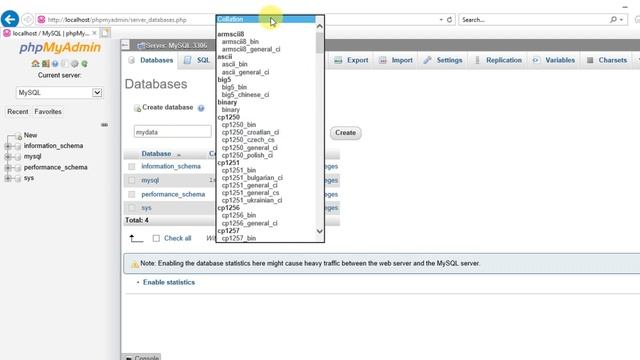Open the Current server MySQL dropdown

click(59, 93)
